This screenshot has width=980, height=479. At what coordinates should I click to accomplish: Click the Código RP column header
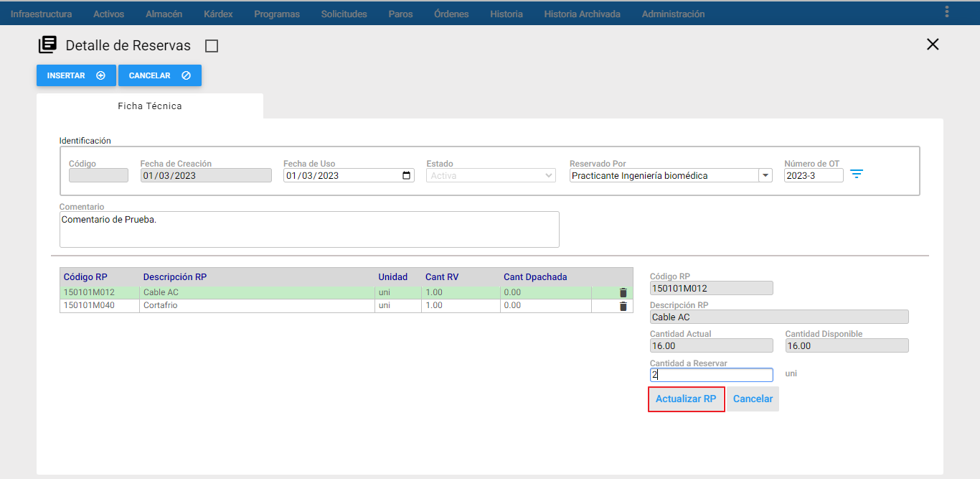[x=85, y=277]
